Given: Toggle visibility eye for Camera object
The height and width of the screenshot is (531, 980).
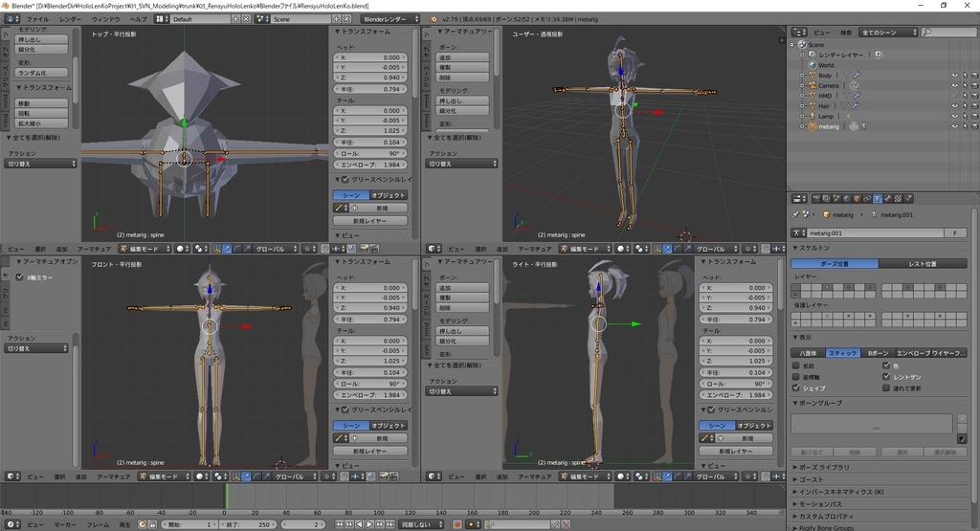Looking at the screenshot, I should click(955, 85).
